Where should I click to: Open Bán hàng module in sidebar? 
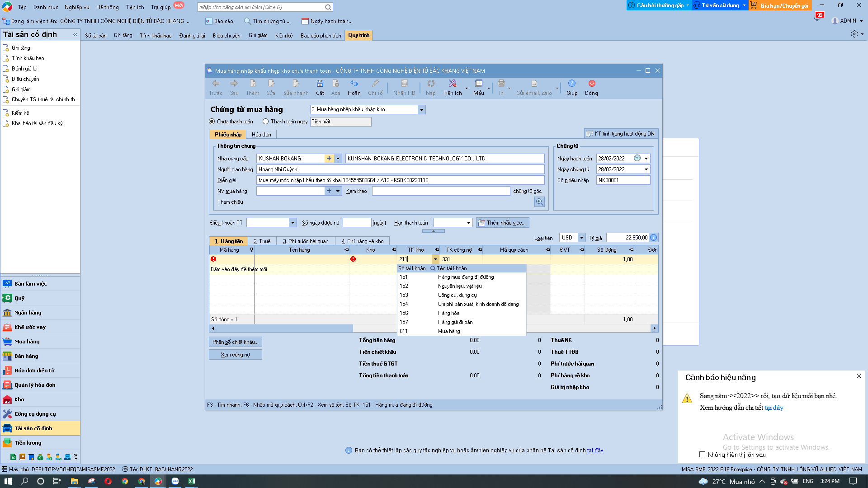40,356
